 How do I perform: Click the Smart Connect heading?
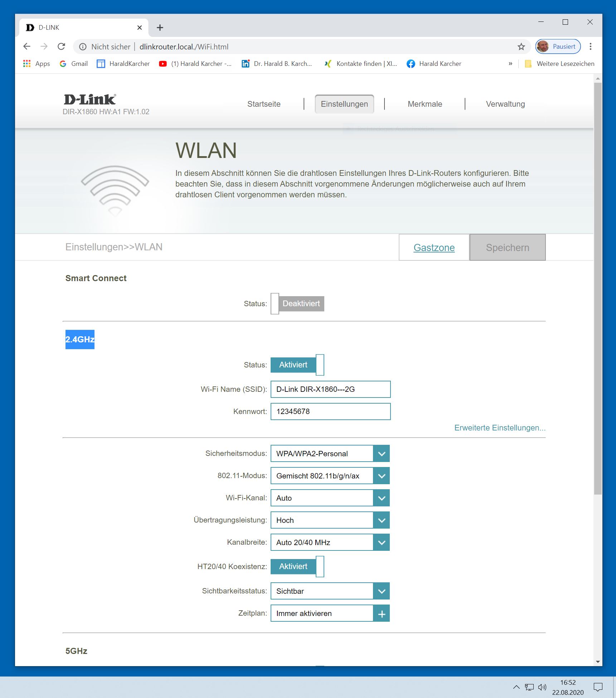coord(96,278)
